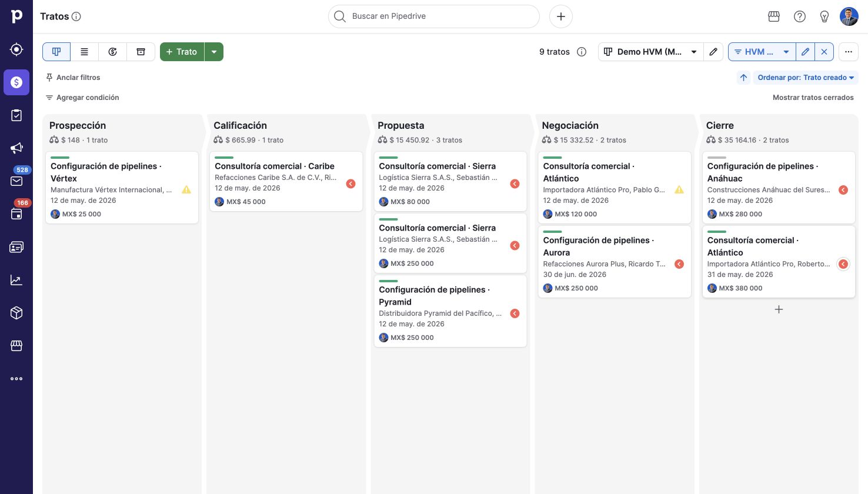Open Products box icon in sidebar

point(16,313)
